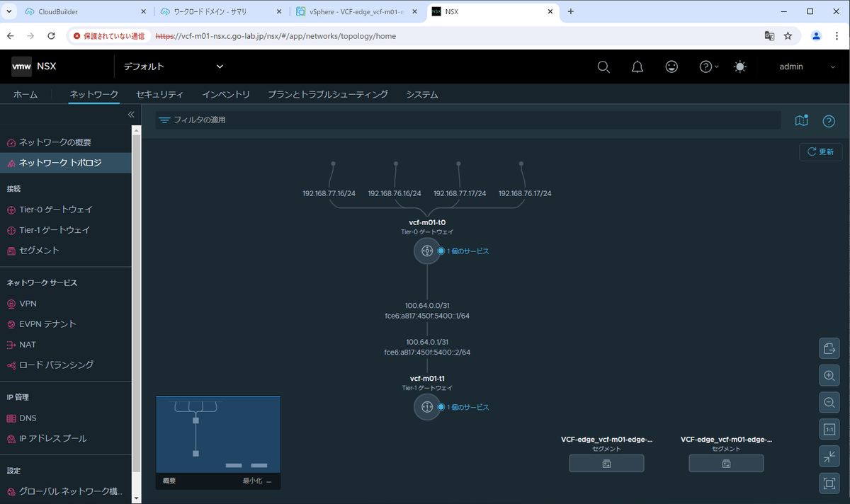Switch to the ホーム tab

pos(25,94)
